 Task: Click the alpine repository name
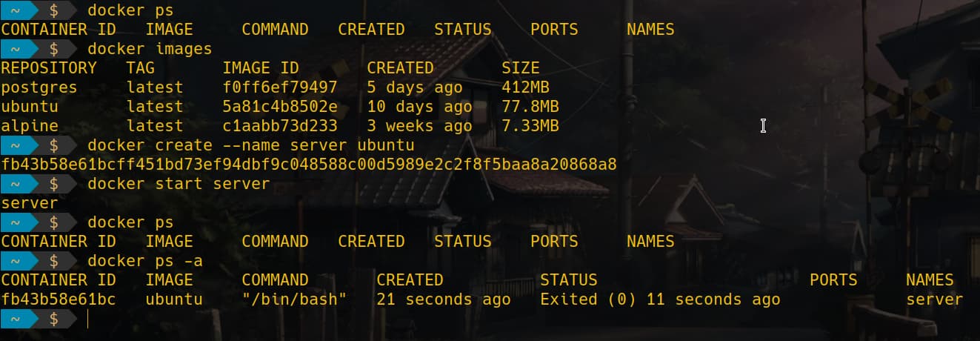coord(30,126)
